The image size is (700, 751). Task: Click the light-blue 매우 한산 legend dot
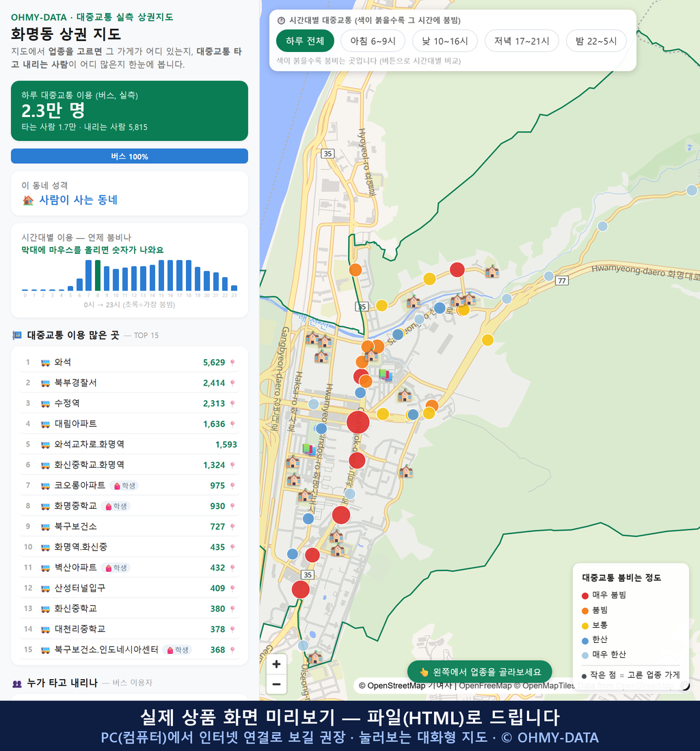(x=584, y=656)
